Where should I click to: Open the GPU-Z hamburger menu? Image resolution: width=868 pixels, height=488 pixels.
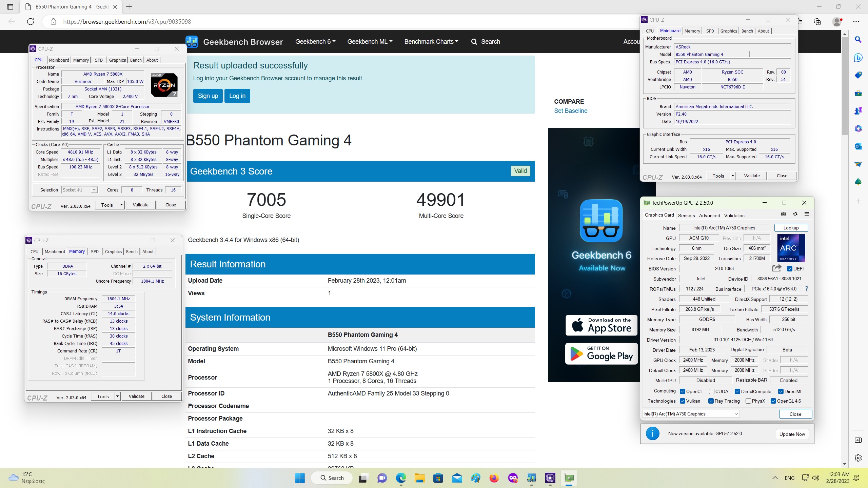807,214
